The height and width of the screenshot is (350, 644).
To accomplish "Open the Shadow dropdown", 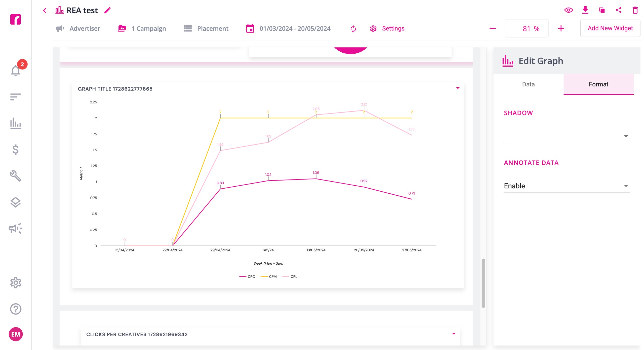I will (x=567, y=136).
